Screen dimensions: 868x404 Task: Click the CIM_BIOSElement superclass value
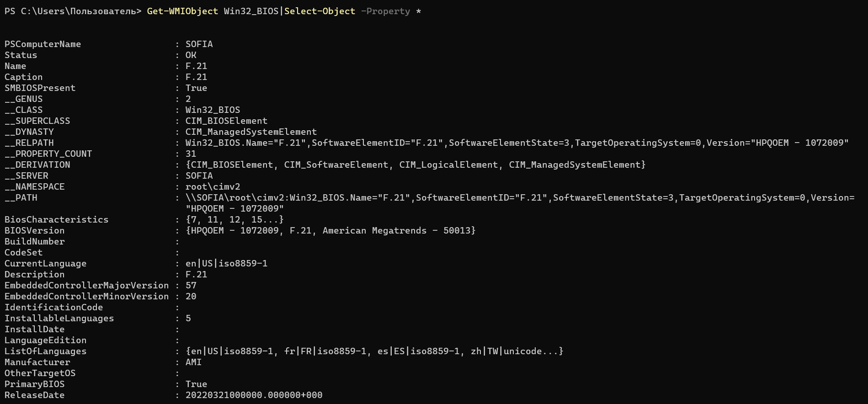pyautogui.click(x=226, y=121)
